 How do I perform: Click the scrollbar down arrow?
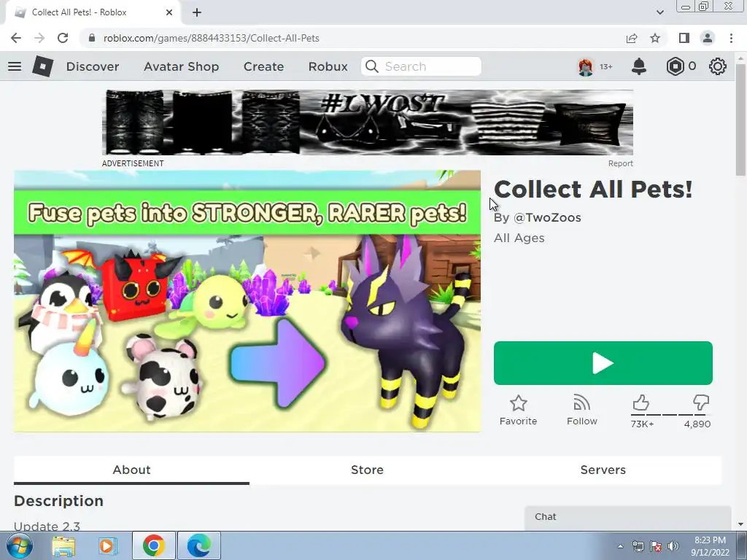click(x=740, y=524)
